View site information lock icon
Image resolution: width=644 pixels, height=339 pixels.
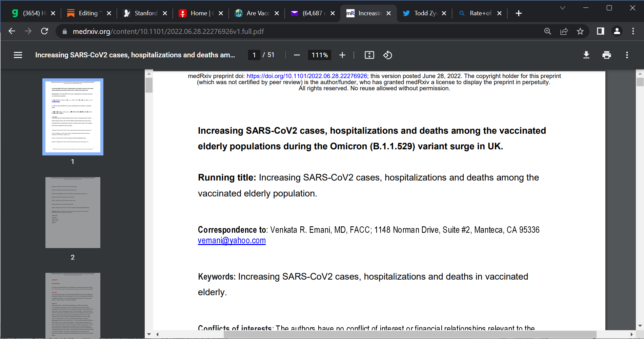pyautogui.click(x=65, y=32)
